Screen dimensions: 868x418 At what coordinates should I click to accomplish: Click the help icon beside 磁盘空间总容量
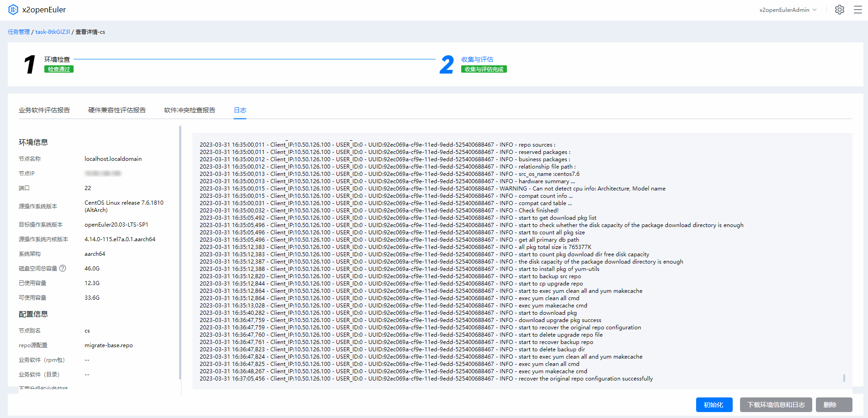pyautogui.click(x=63, y=268)
